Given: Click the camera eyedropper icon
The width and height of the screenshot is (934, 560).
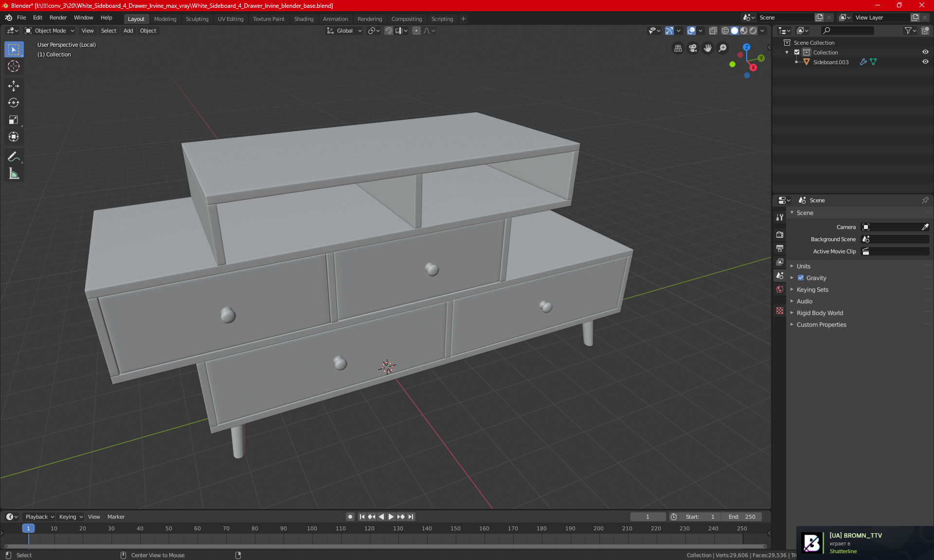Looking at the screenshot, I should [x=925, y=227].
